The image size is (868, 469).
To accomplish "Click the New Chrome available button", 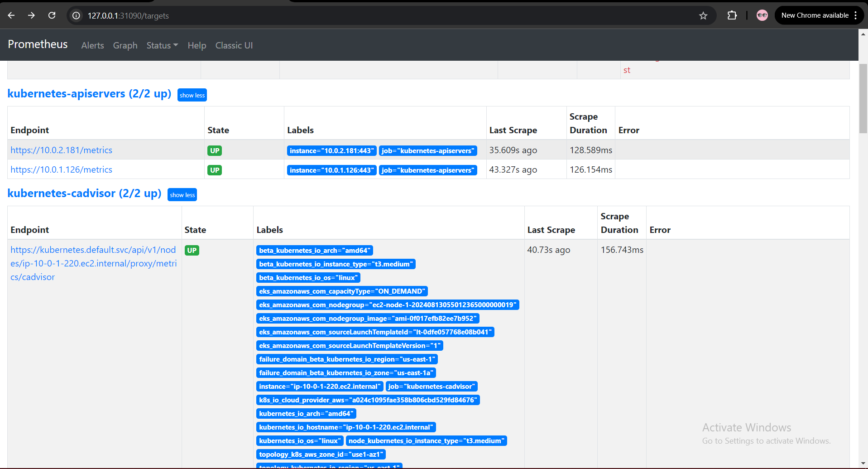I will [x=815, y=15].
